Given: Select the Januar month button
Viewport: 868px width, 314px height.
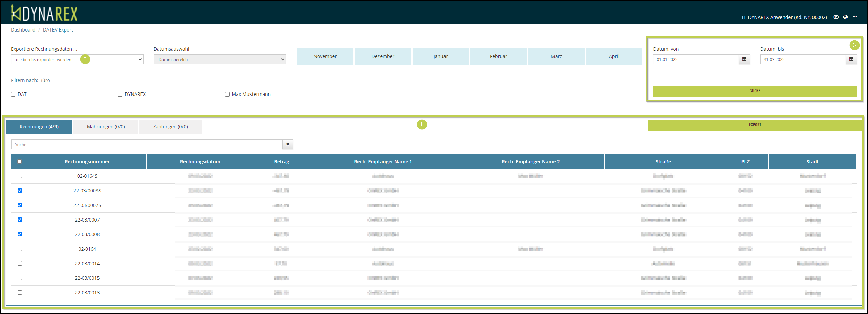Looking at the screenshot, I should point(440,56).
